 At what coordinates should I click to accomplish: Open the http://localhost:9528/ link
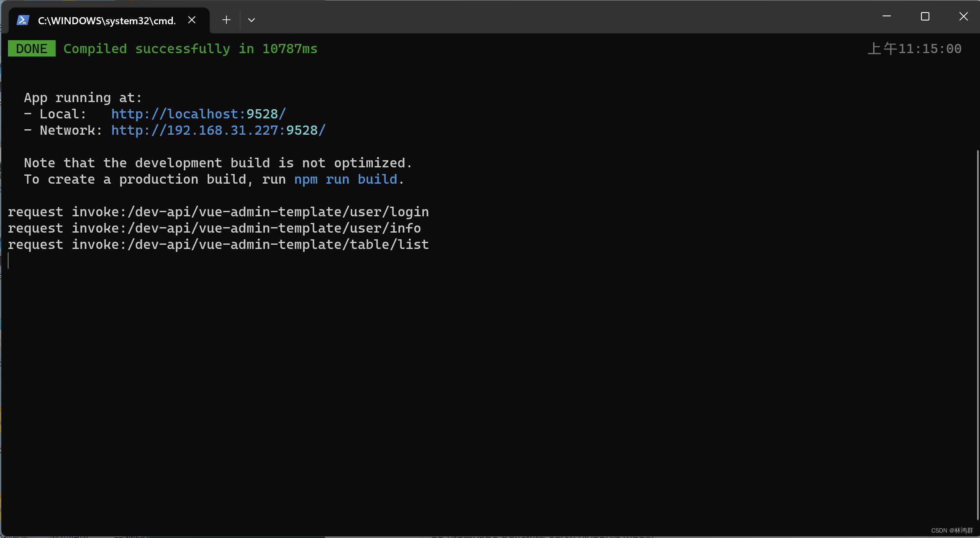coord(198,113)
